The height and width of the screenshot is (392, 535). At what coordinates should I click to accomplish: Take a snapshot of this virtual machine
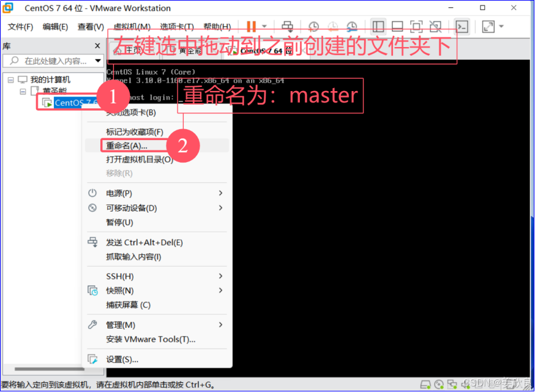click(x=313, y=26)
